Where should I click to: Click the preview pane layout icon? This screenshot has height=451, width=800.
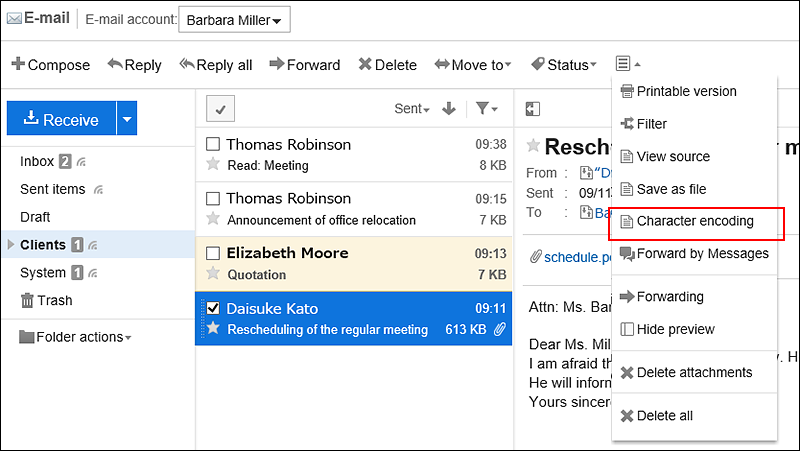click(x=533, y=109)
